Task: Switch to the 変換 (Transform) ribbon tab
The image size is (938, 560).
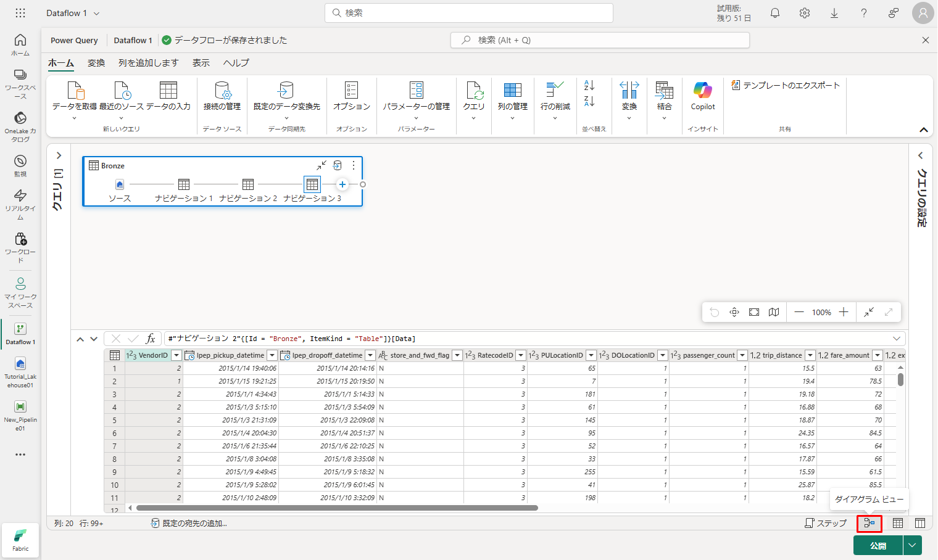Action: point(96,63)
